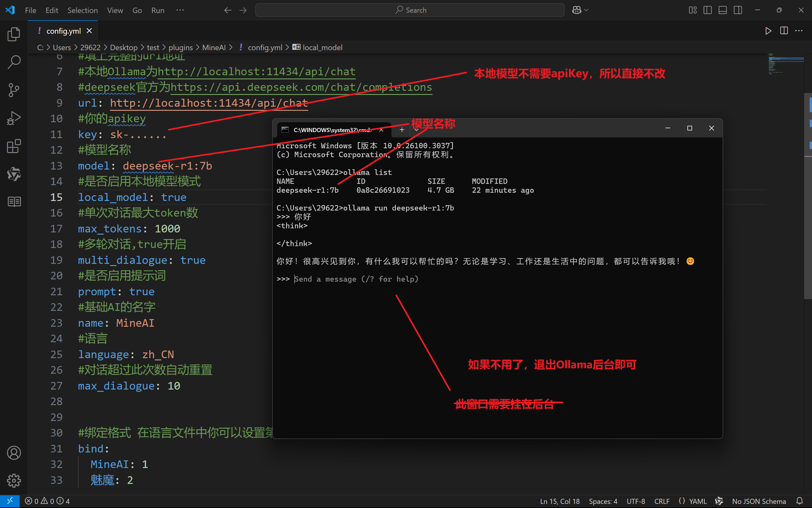
Task: Toggle the bottom panel
Action: [x=723, y=10]
